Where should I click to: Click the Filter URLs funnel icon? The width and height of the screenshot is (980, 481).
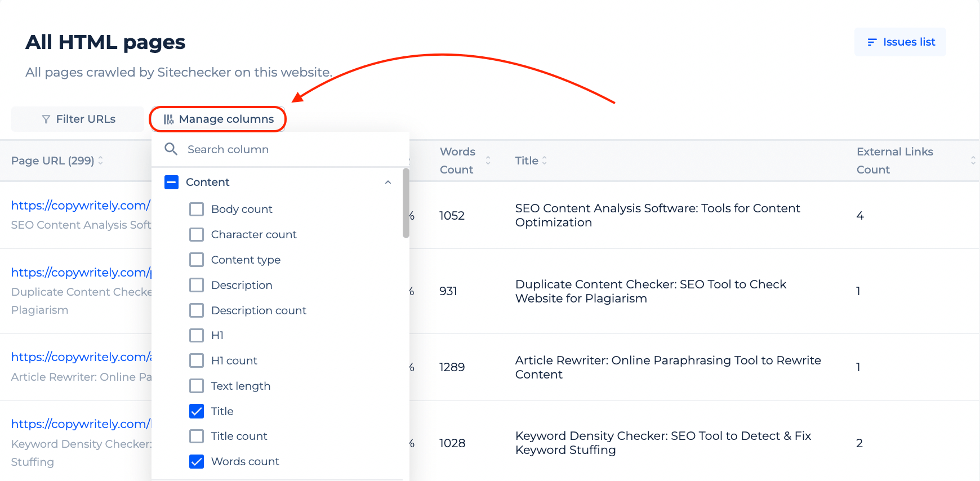pos(46,119)
